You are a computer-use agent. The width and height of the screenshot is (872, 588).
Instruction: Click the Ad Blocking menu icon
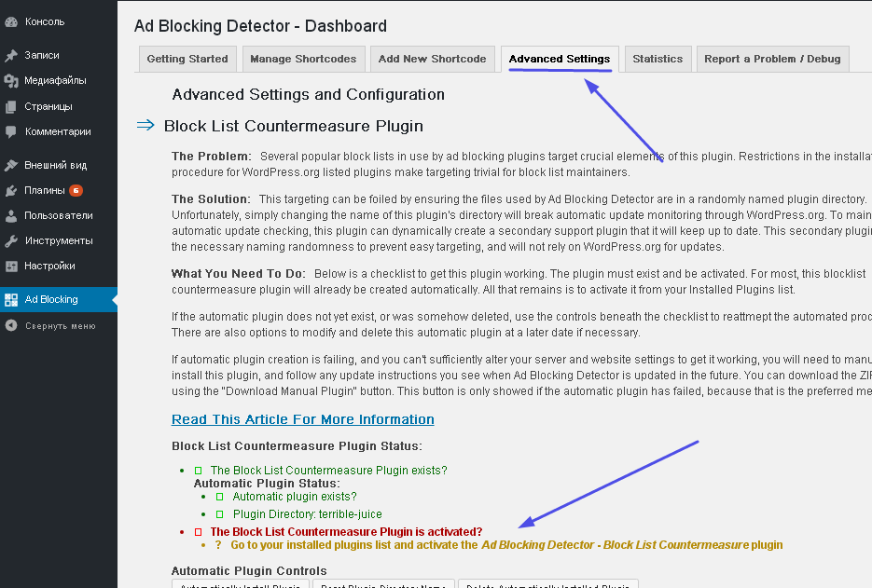point(11,300)
